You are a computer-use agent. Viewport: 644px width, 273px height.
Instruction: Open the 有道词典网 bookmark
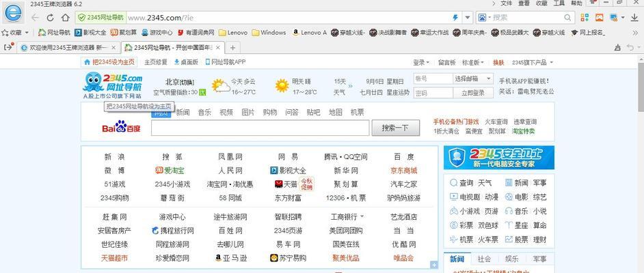(x=196, y=32)
